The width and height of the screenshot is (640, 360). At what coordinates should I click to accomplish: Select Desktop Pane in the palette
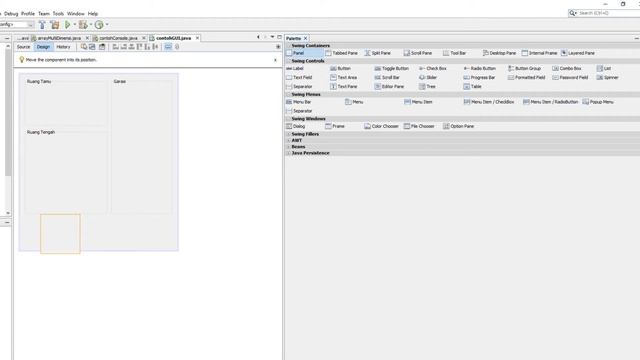[499, 53]
